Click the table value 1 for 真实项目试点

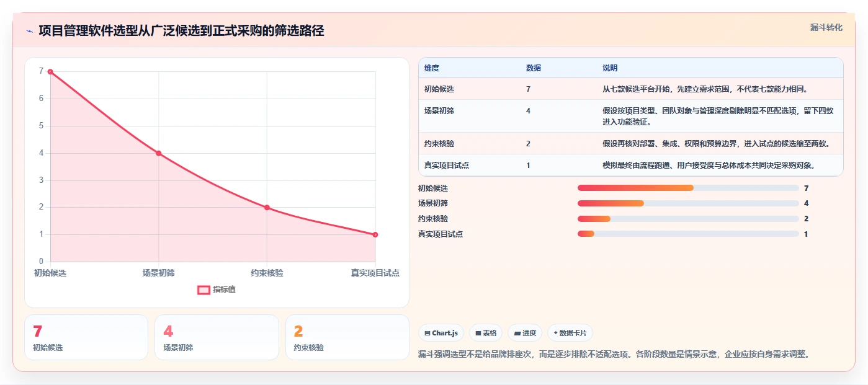click(528, 166)
